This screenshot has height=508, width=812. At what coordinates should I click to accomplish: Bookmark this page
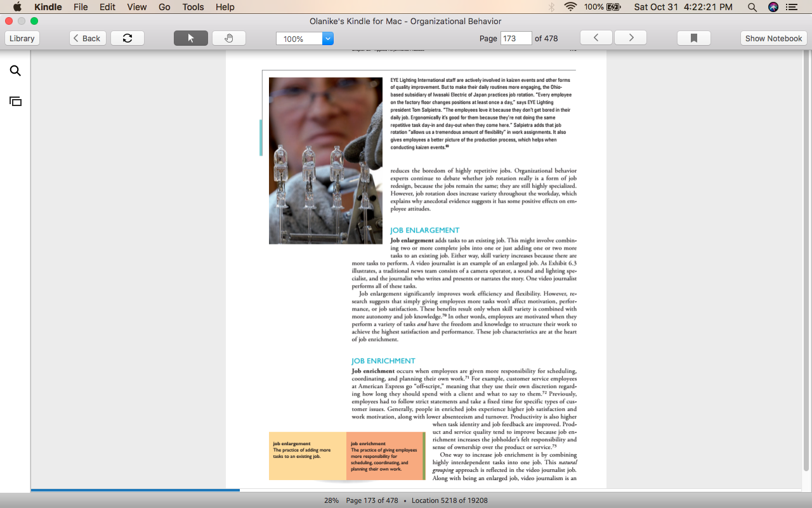tap(694, 38)
